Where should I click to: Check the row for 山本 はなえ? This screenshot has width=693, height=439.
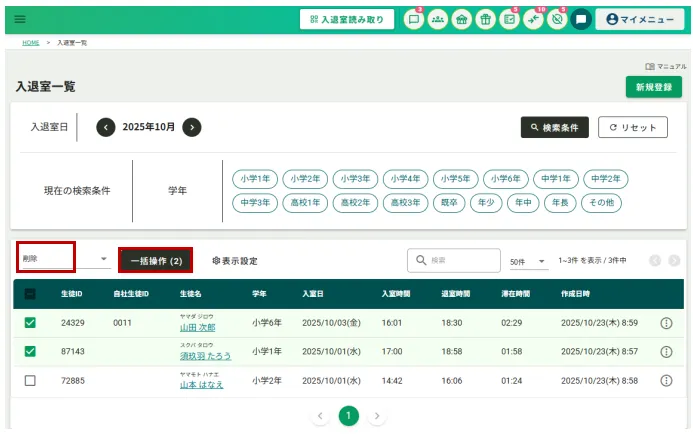[x=30, y=381]
